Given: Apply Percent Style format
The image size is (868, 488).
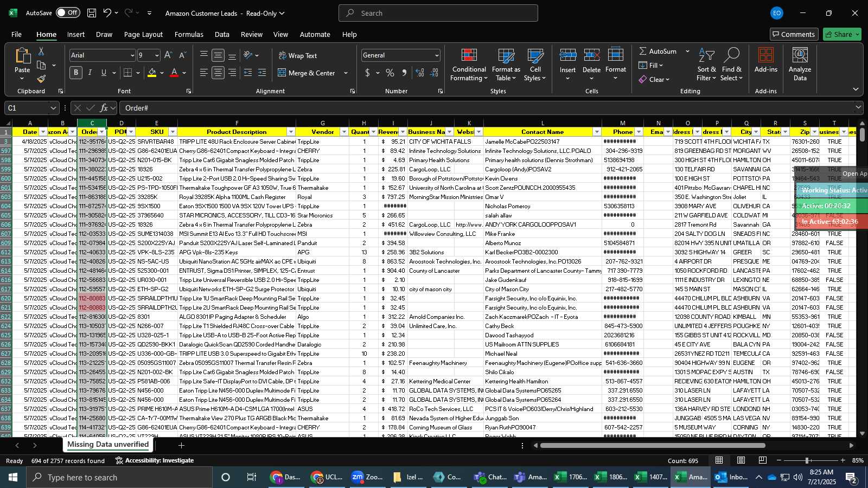Looking at the screenshot, I should (x=390, y=73).
